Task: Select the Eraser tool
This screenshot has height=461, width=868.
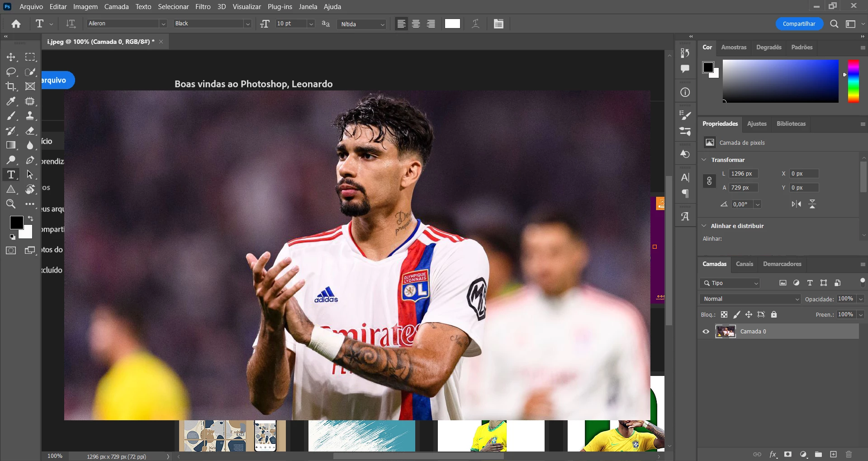Action: coord(30,131)
